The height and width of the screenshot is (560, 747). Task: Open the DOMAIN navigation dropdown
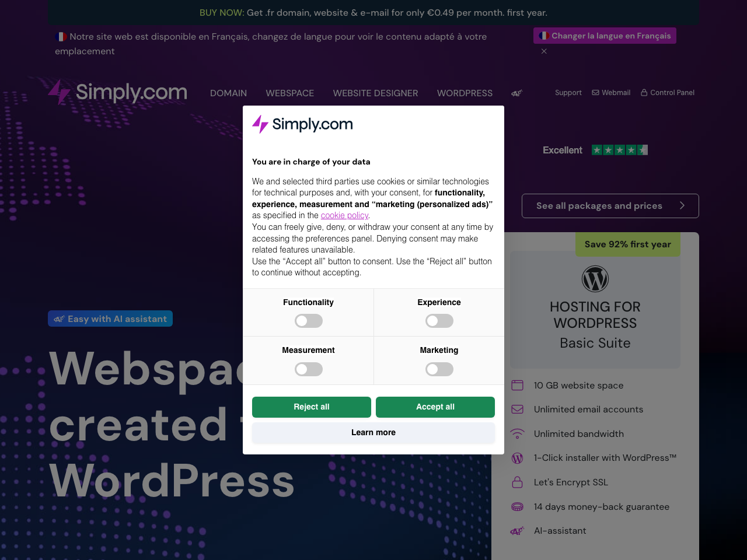click(x=228, y=93)
